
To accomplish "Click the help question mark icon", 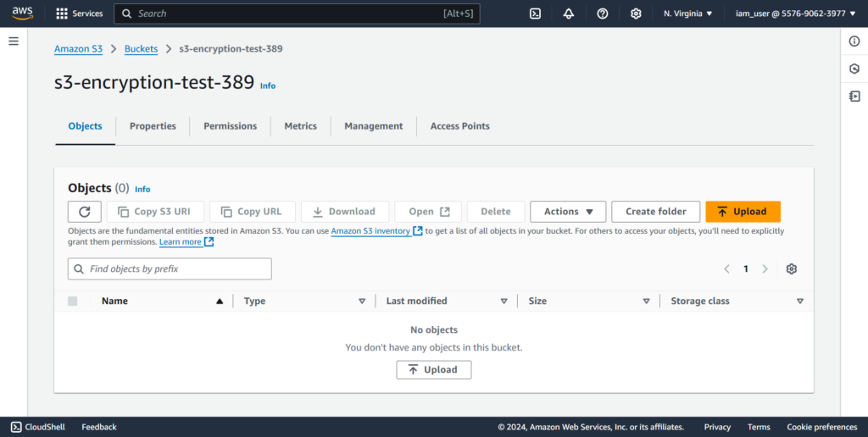I will (602, 14).
